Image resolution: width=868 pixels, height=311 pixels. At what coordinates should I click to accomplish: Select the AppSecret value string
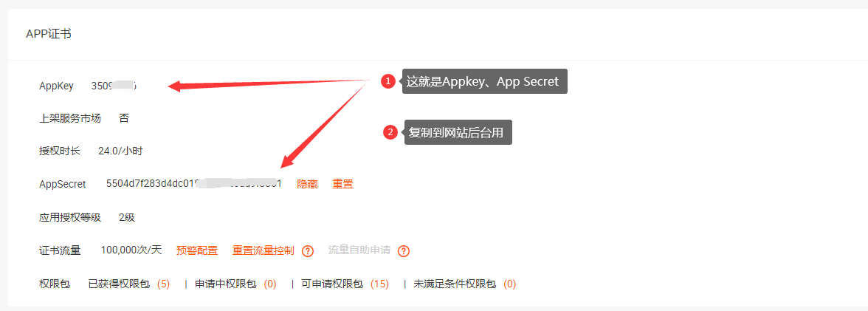point(193,183)
